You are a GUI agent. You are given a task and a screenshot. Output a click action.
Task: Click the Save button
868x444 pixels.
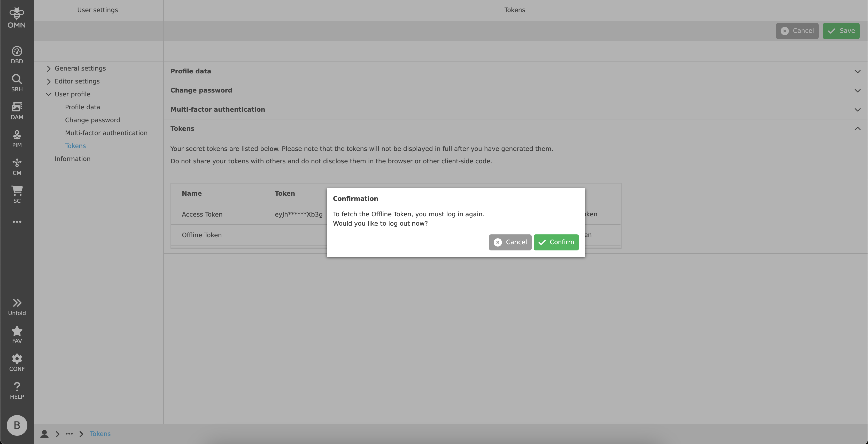pos(841,31)
